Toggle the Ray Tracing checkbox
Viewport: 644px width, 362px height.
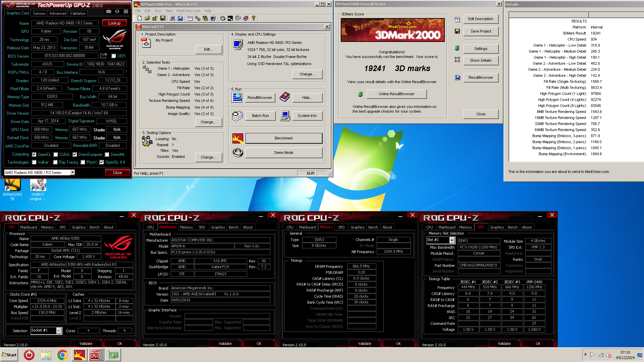pyautogui.click(x=55, y=162)
